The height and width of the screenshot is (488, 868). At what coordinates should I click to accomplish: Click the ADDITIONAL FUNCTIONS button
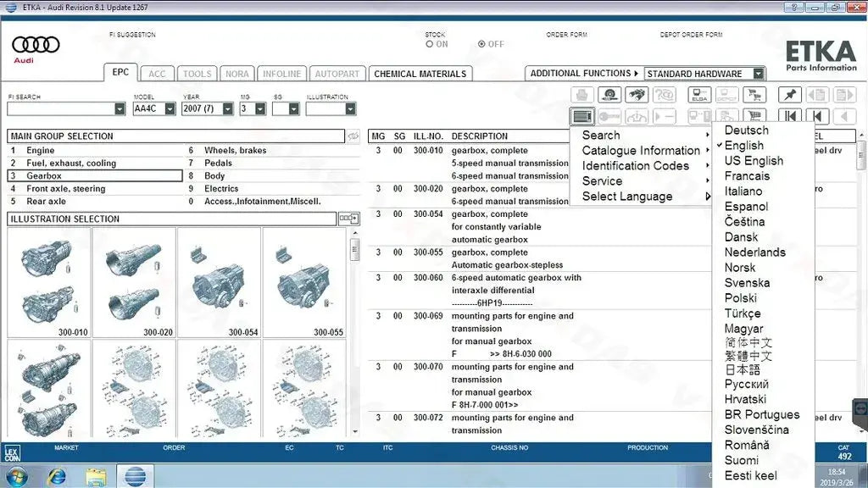[581, 74]
